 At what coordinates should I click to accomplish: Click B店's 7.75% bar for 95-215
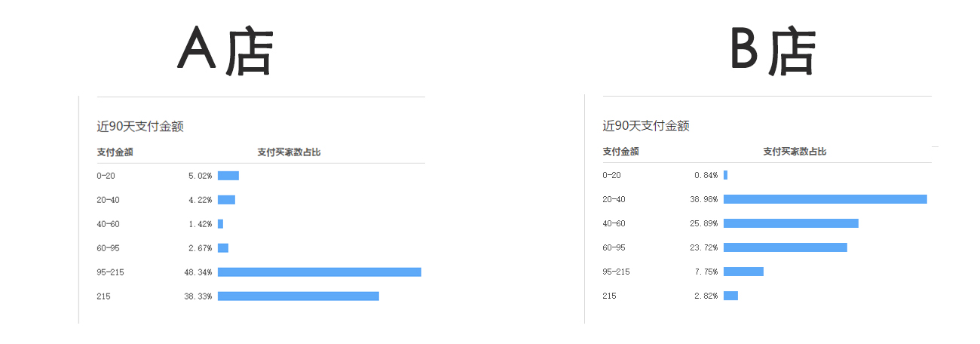(x=743, y=272)
